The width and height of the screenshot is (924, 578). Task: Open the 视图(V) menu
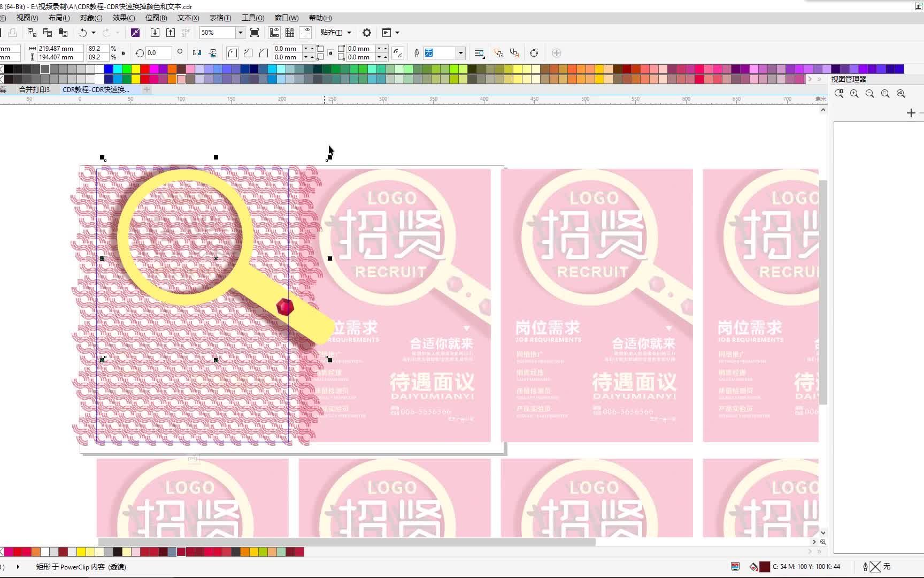[x=27, y=18]
